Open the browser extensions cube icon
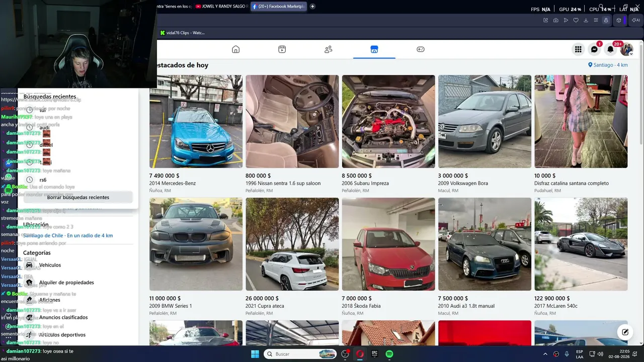The width and height of the screenshot is (644, 362). pyautogui.click(x=619, y=20)
